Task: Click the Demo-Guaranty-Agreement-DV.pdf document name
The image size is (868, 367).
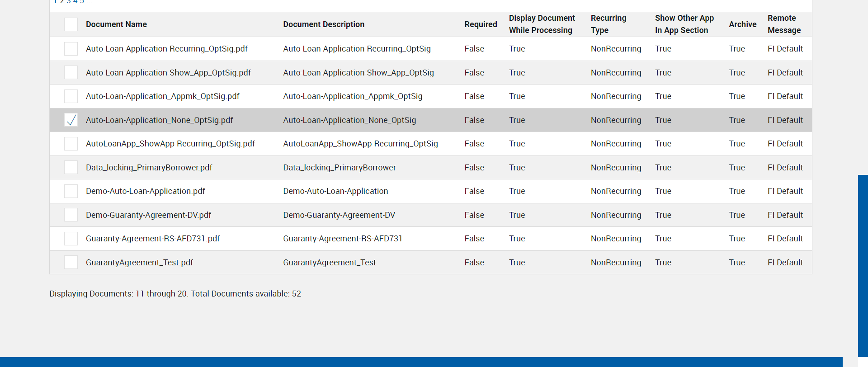Action: coord(148,215)
